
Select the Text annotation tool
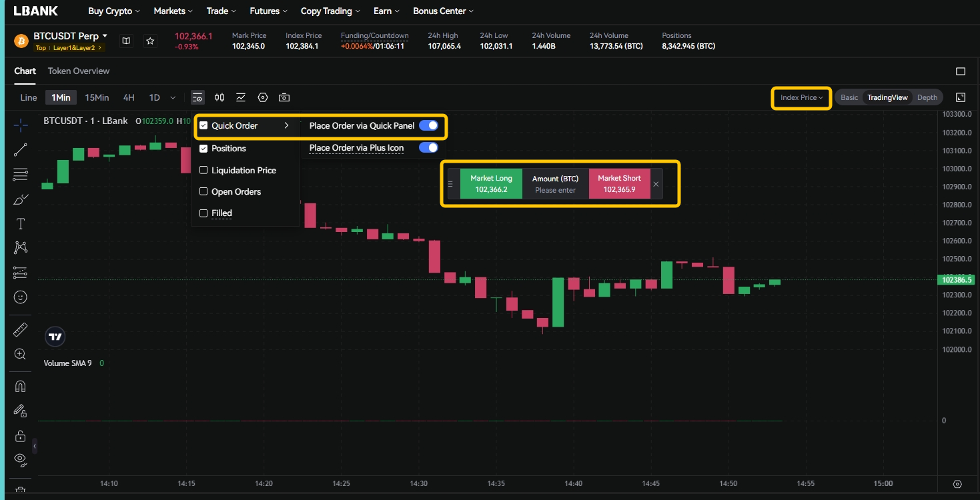21,223
